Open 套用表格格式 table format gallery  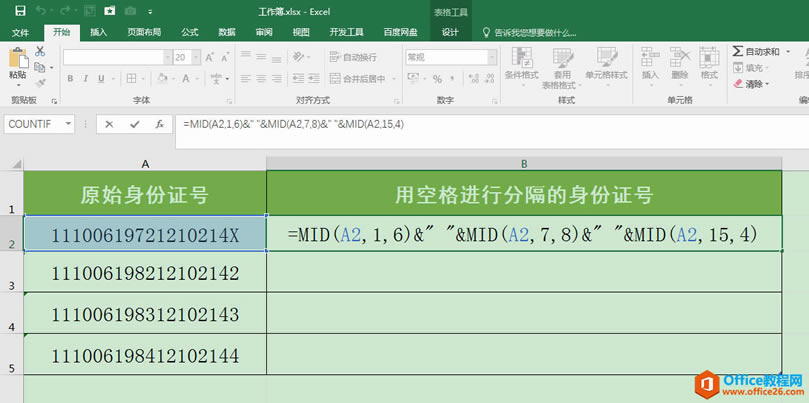(562, 68)
